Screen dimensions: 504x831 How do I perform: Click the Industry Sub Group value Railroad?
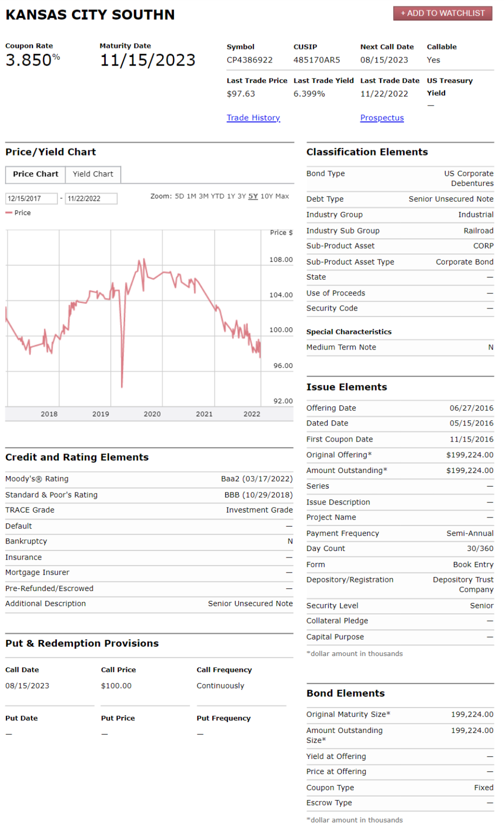click(479, 230)
